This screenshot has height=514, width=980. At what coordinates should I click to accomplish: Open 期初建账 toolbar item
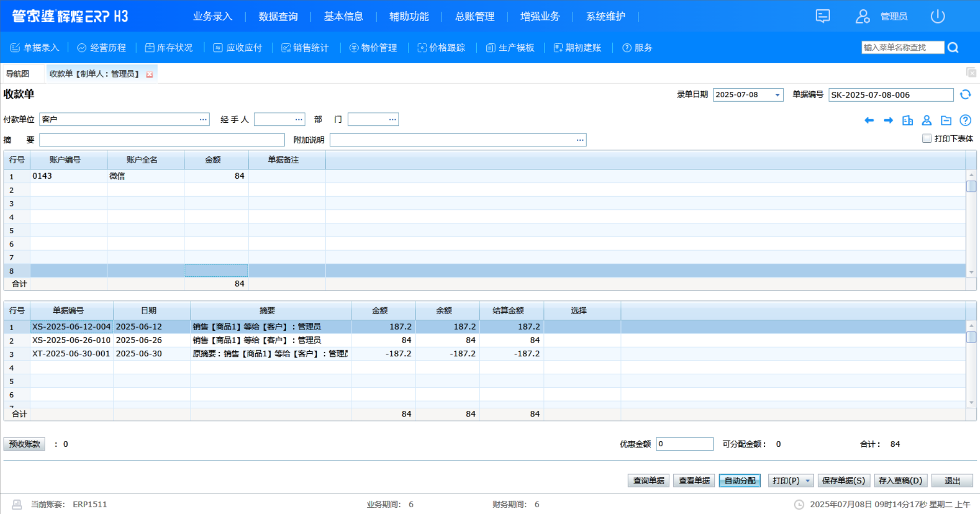577,48
